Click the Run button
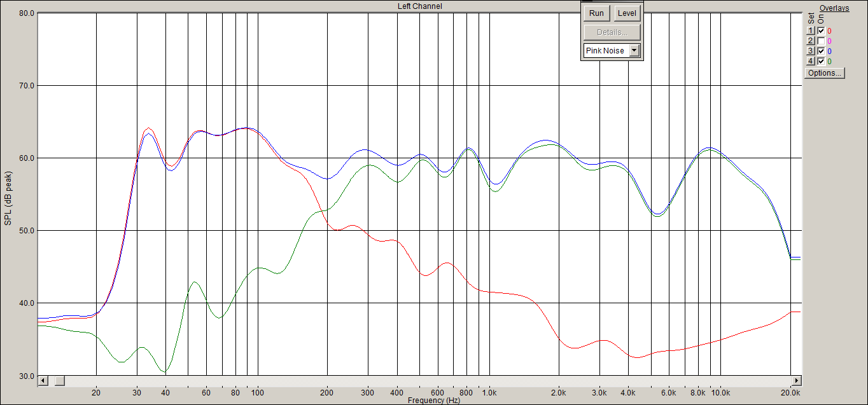Viewport: 868px width, 405px height. click(x=596, y=13)
